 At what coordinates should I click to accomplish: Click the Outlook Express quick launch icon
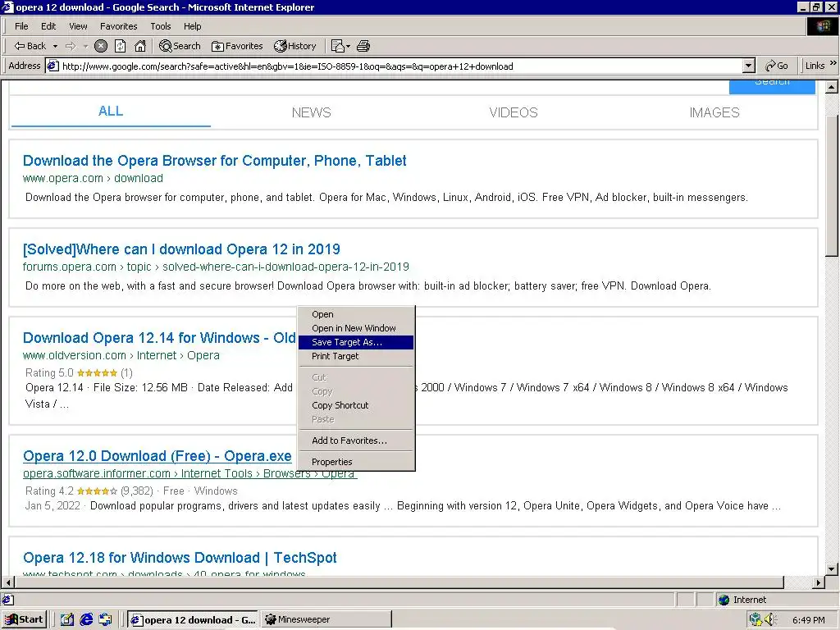pos(106,619)
